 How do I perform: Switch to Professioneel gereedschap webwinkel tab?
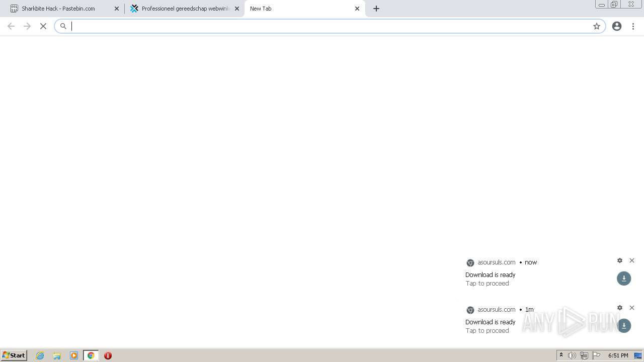click(x=184, y=9)
